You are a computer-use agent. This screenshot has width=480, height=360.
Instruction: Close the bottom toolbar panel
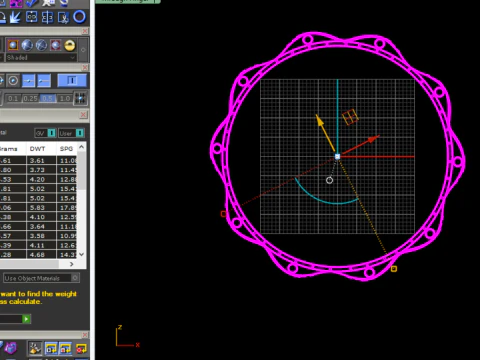click(x=85, y=334)
